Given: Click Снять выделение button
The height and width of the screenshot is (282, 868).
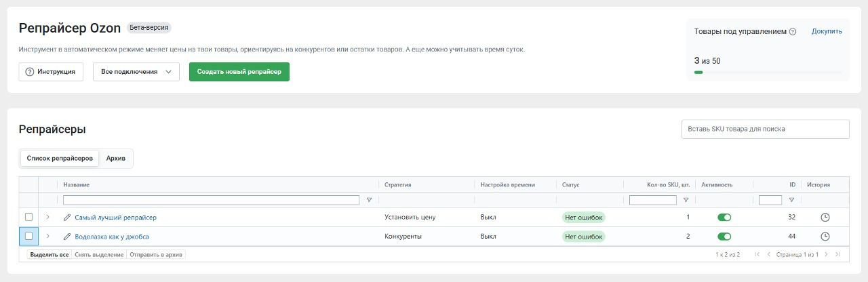Looking at the screenshot, I should coord(99,255).
